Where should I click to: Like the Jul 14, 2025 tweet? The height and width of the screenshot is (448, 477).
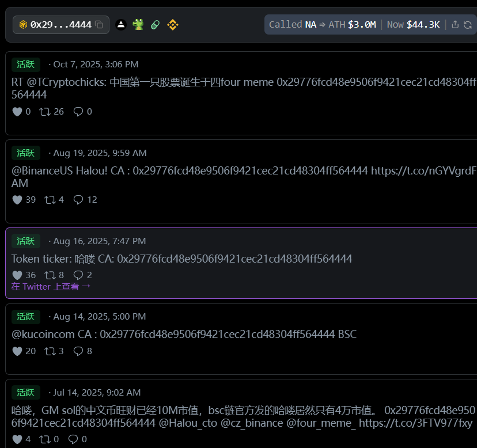coord(17,439)
